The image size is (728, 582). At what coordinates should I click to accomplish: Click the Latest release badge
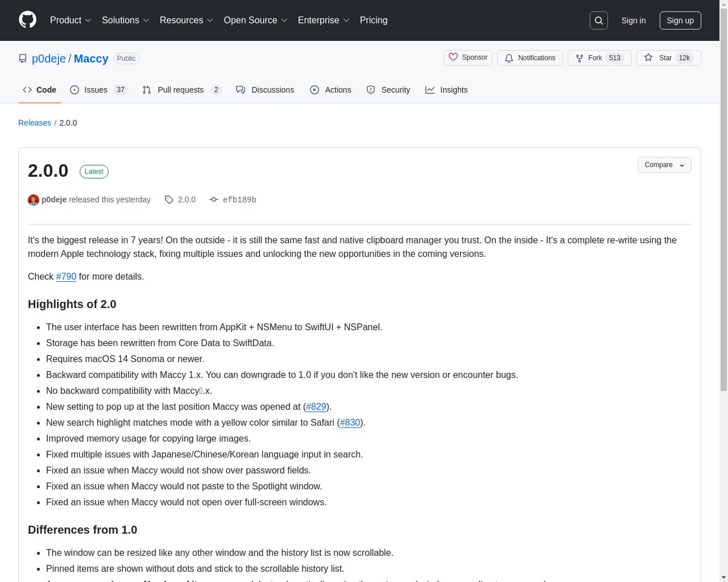[x=94, y=172]
